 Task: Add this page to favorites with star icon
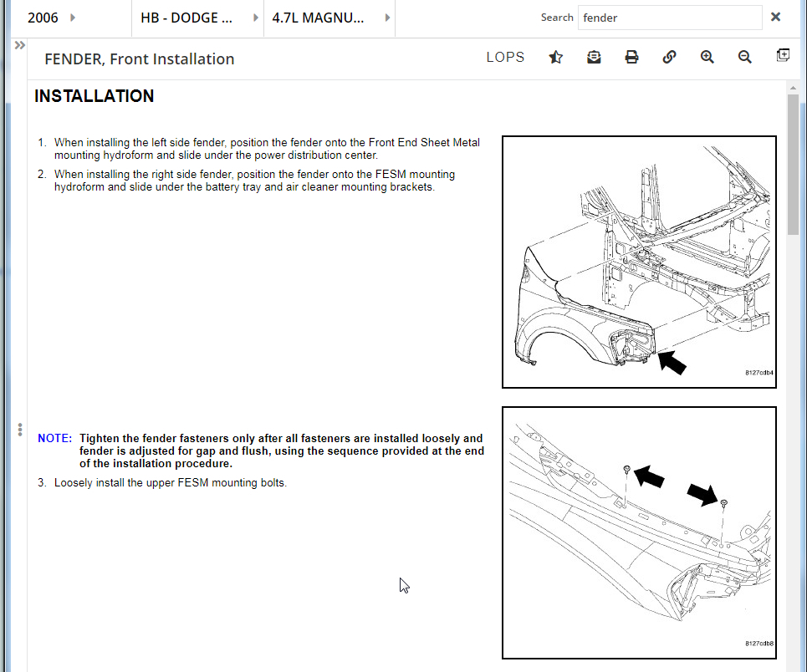(556, 57)
